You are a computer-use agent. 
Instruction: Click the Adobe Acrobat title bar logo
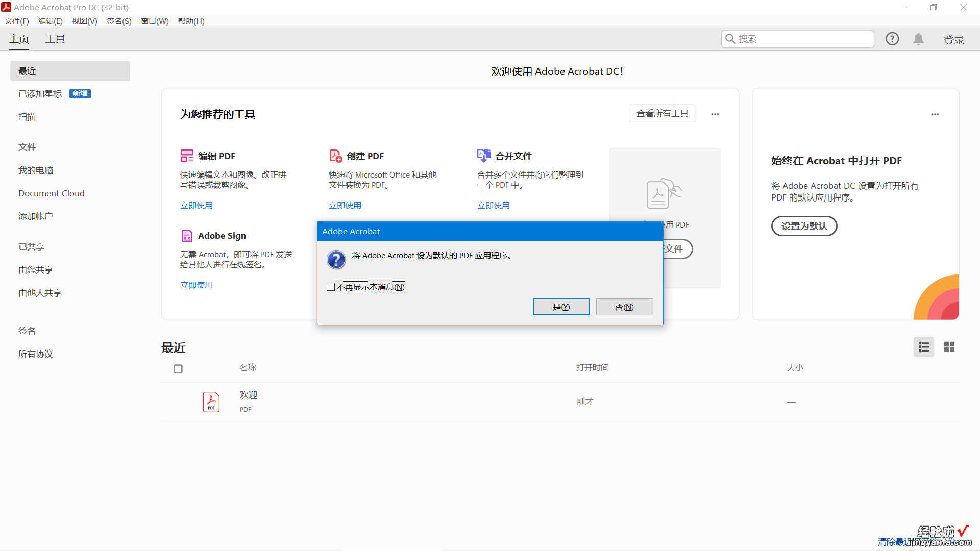(6, 7)
